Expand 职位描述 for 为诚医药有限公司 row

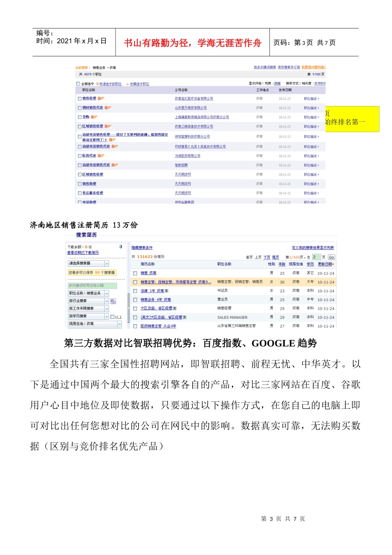click(312, 156)
